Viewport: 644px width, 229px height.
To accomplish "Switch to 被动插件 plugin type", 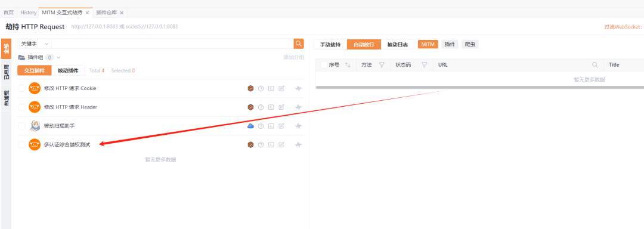I will coord(68,70).
